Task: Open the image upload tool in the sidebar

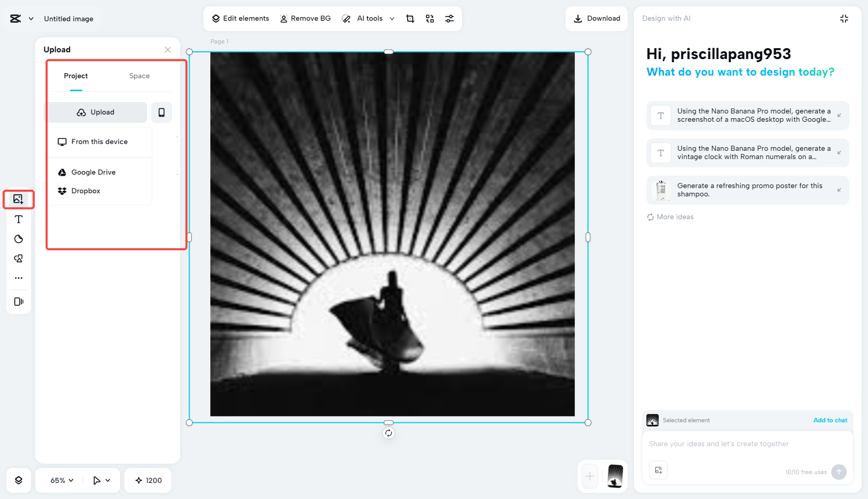Action: coord(18,199)
